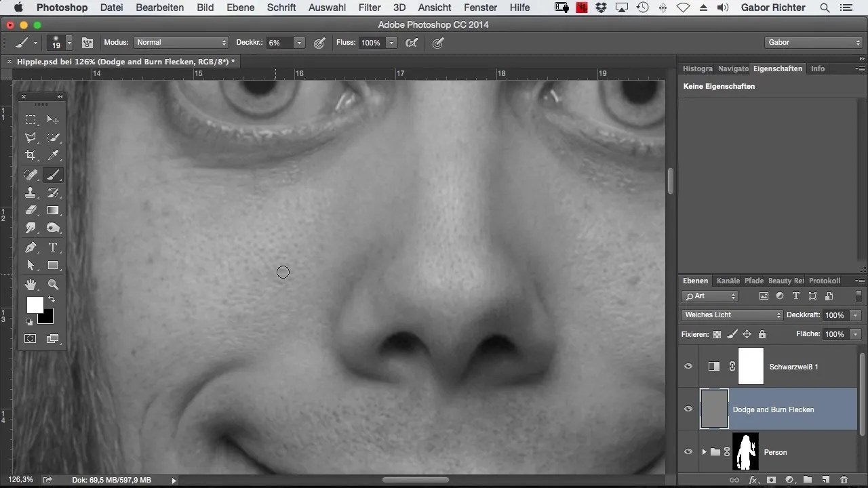Select the Eraser tool

pyautogui.click(x=31, y=211)
